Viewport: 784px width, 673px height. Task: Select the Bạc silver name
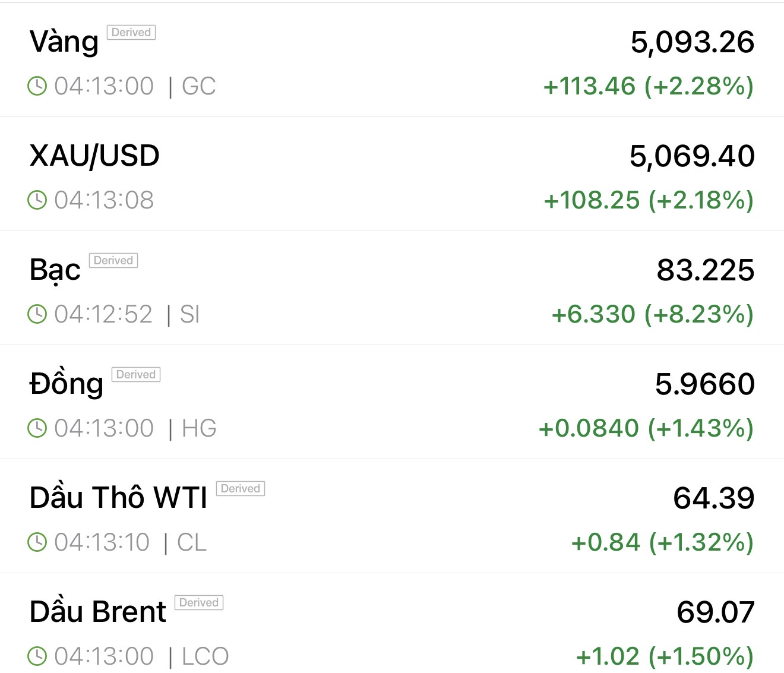coord(55,270)
